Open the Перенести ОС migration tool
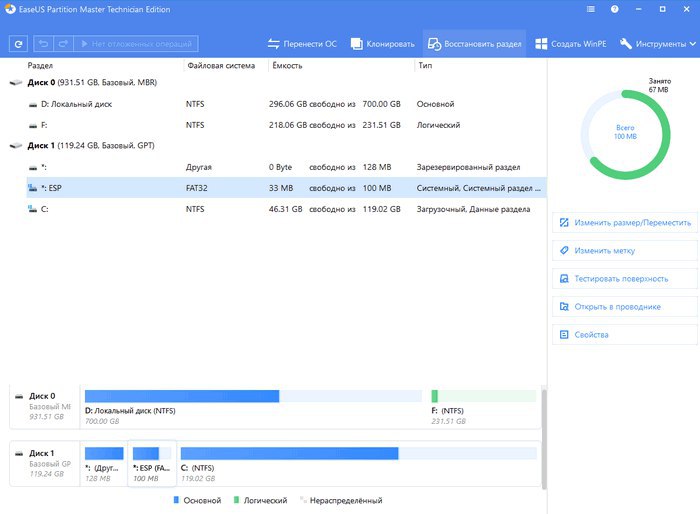This screenshot has width=700, height=514. point(302,44)
